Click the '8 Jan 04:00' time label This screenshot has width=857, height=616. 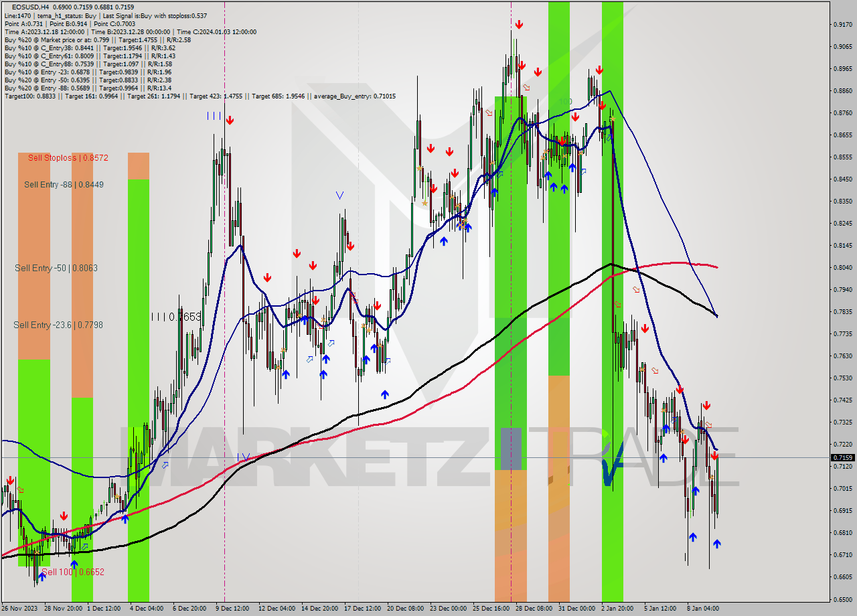702,609
